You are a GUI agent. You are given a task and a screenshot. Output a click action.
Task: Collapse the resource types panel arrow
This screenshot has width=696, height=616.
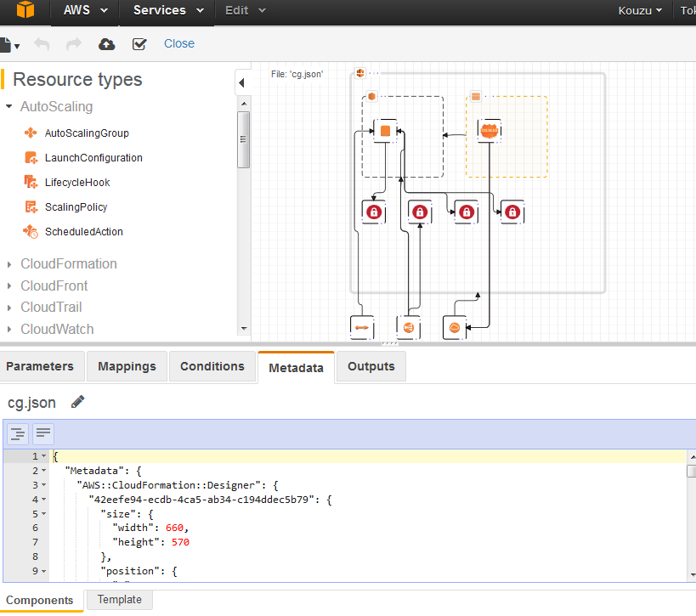pos(242,82)
